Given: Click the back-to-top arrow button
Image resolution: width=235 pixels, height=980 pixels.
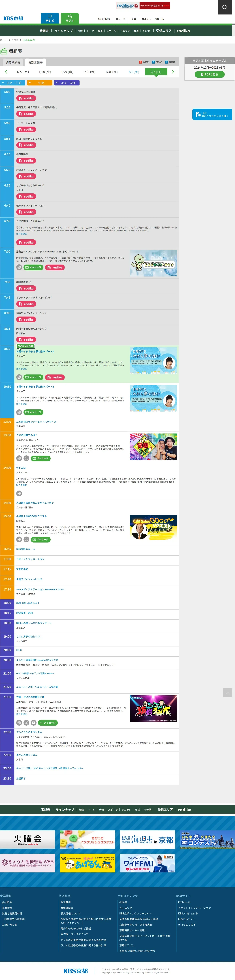Looking at the screenshot, I should pyautogui.click(x=227, y=693).
